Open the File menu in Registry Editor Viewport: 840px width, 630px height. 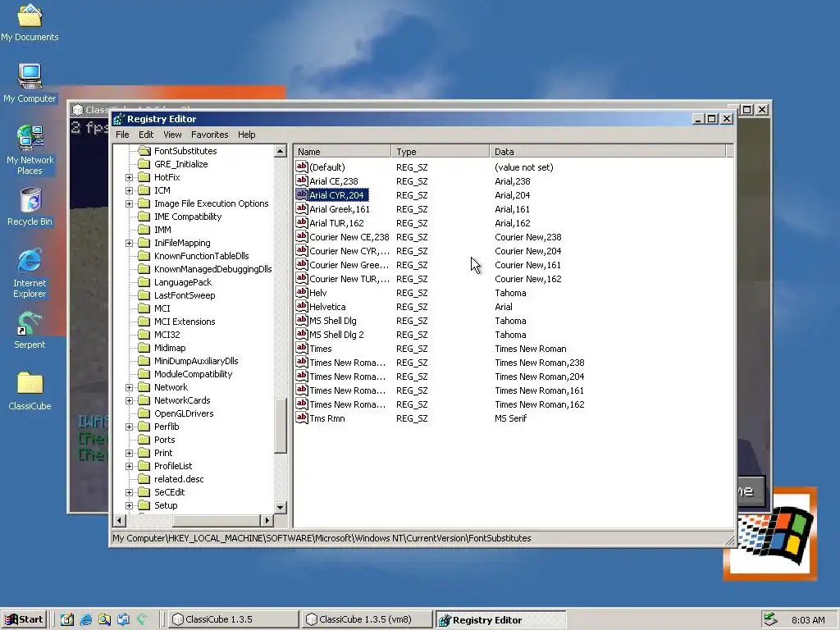click(x=122, y=135)
